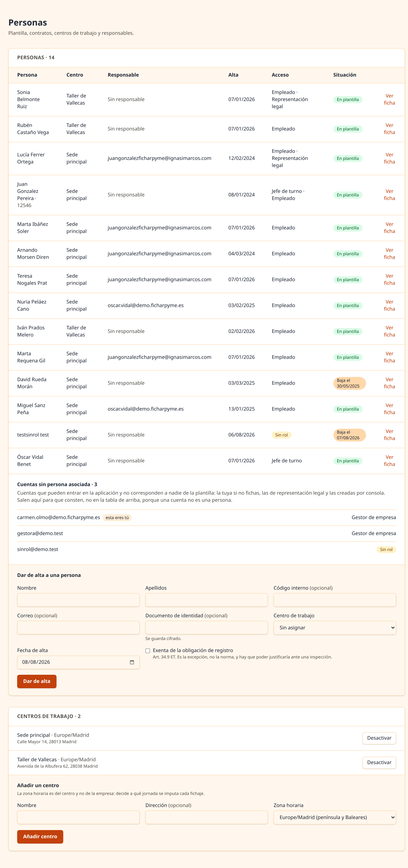Click the Apellidos input field
The image size is (408, 868).
point(206,600)
